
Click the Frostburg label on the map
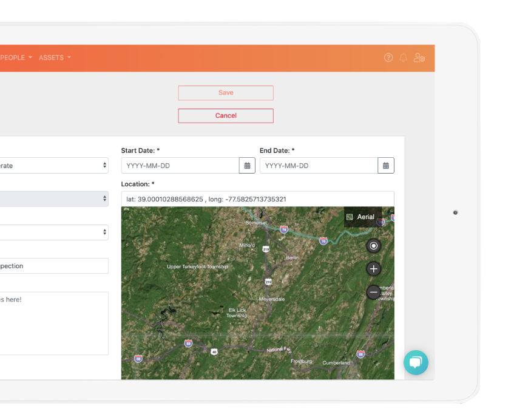coord(301,361)
